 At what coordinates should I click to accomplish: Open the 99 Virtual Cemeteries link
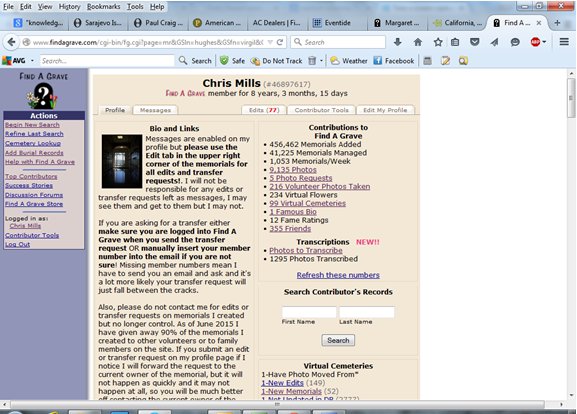point(307,203)
